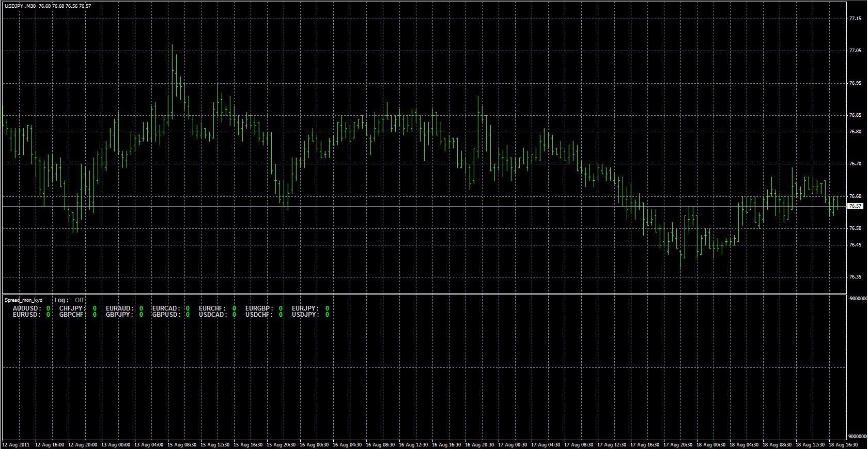The height and width of the screenshot is (449, 868).
Task: Click the CHFJPY pair label
Action: click(x=72, y=308)
